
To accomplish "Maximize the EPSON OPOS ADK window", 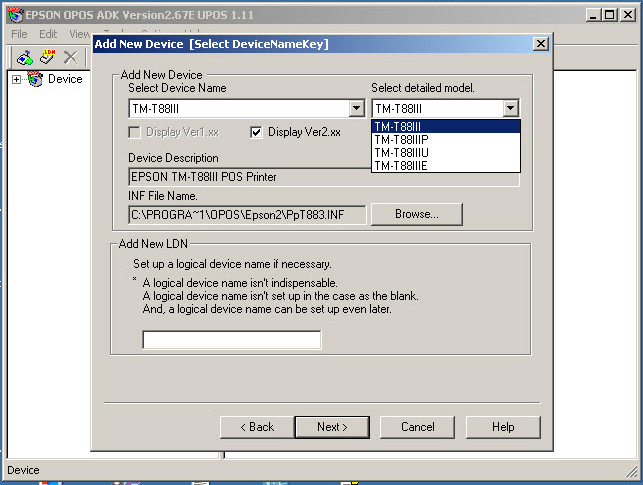I will click(x=610, y=15).
